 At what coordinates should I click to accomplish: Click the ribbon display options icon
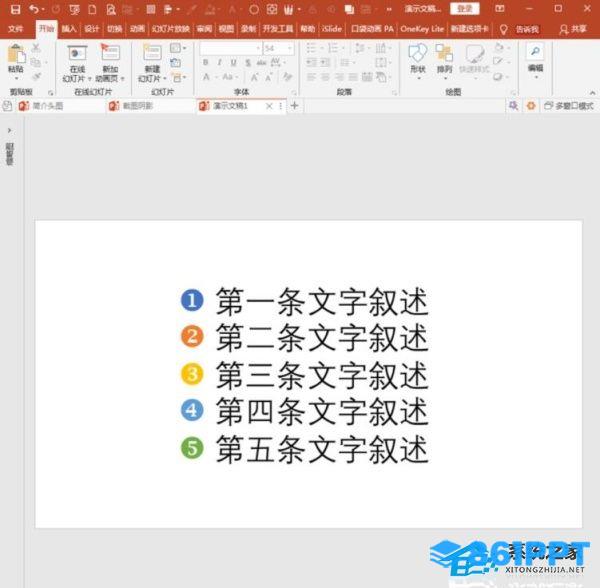pyautogui.click(x=499, y=9)
